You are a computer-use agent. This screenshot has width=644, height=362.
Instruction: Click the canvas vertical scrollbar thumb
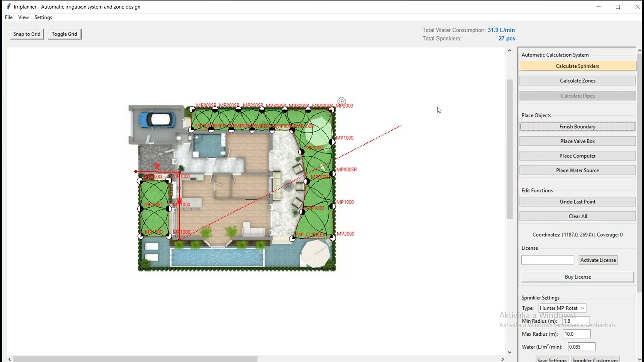tap(509, 149)
